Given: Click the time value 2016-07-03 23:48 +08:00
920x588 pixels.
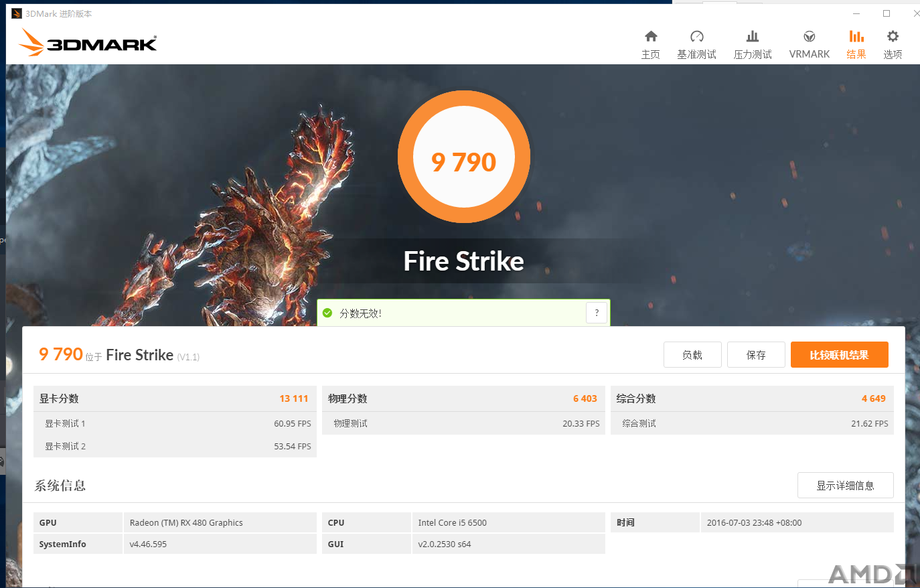Looking at the screenshot, I should pos(754,523).
